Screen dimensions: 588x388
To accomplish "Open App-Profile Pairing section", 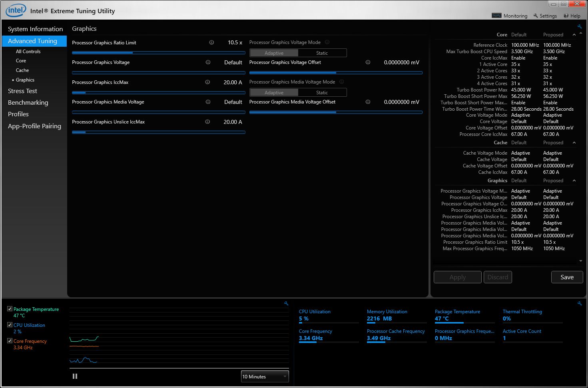I will [x=34, y=126].
